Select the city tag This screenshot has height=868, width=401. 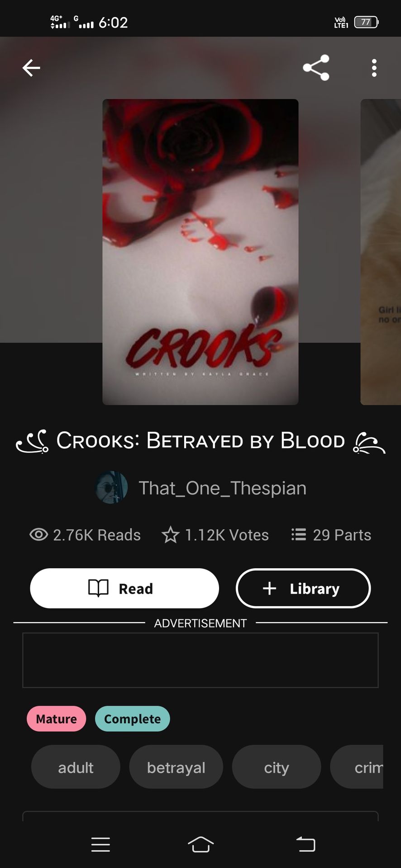click(277, 767)
